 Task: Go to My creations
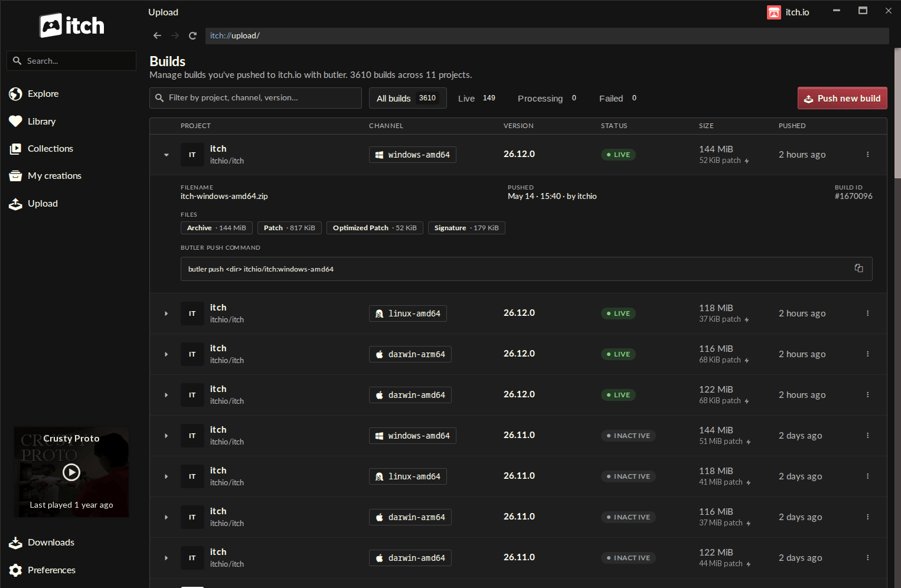[45, 176]
